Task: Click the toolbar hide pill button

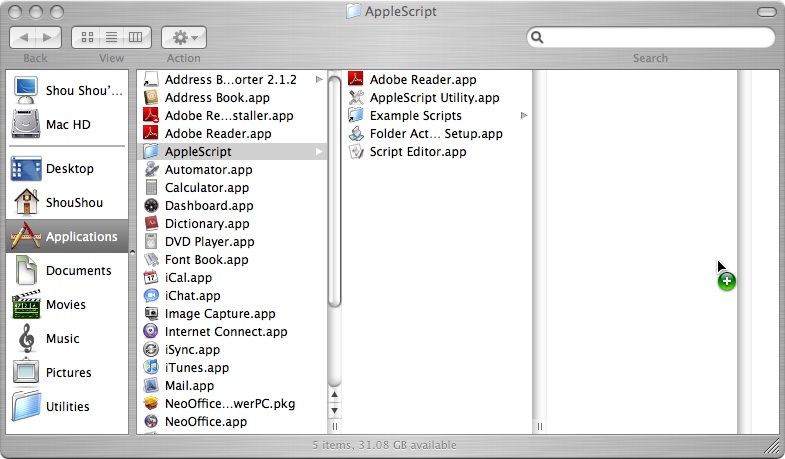Action: pyautogui.click(x=766, y=12)
